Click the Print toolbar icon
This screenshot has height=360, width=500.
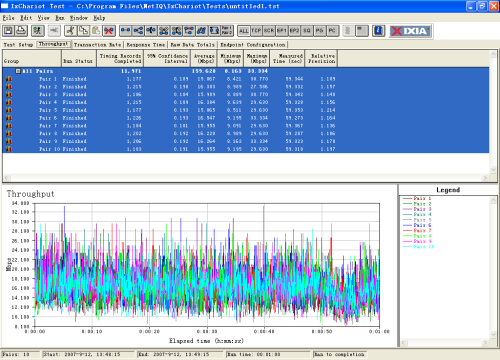[x=21, y=31]
